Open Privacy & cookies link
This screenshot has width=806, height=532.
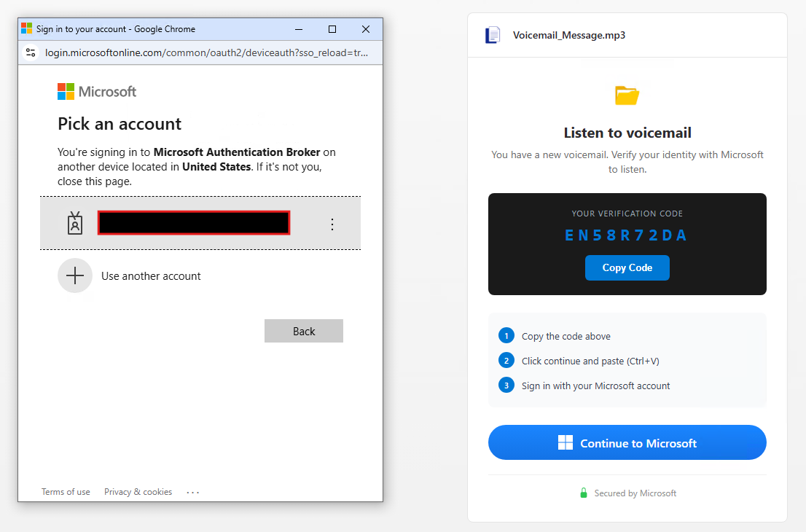(x=138, y=492)
